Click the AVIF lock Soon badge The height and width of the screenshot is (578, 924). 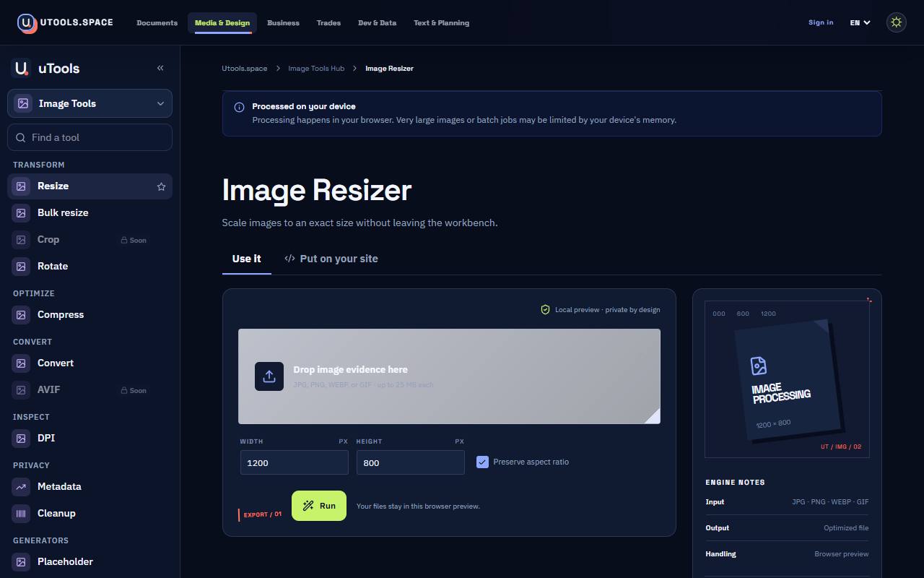pyautogui.click(x=134, y=390)
